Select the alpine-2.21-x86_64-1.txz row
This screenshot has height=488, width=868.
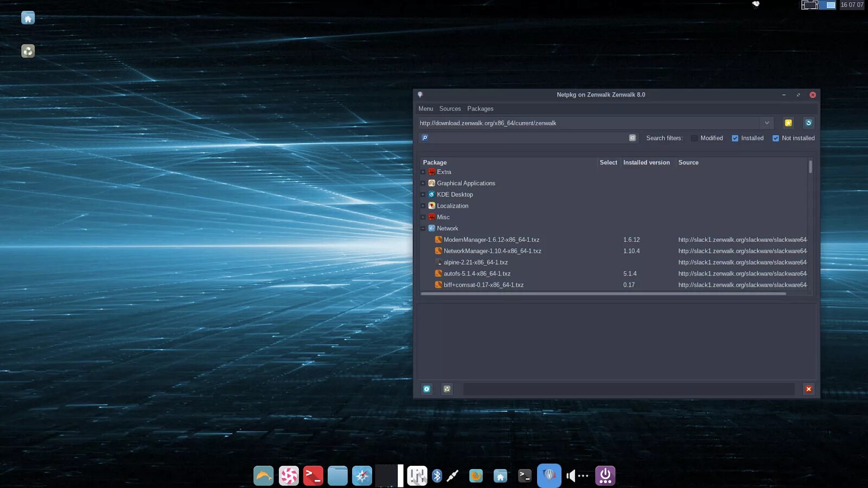tap(614, 262)
